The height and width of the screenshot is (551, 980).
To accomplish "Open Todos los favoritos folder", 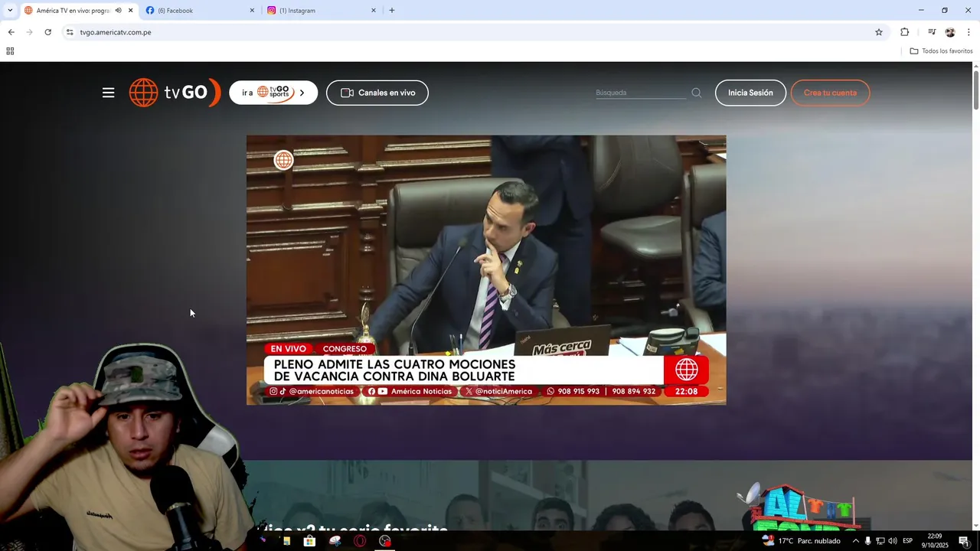I will pyautogui.click(x=941, y=51).
